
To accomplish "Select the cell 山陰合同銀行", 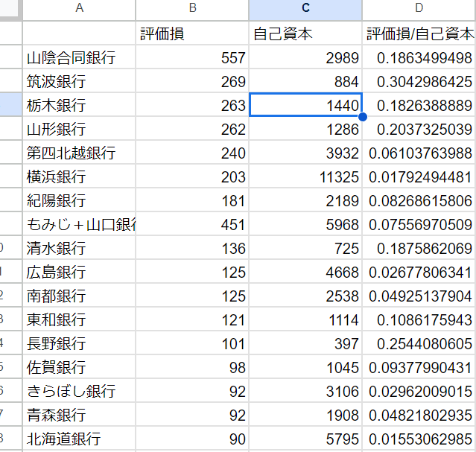I will pos(79,57).
